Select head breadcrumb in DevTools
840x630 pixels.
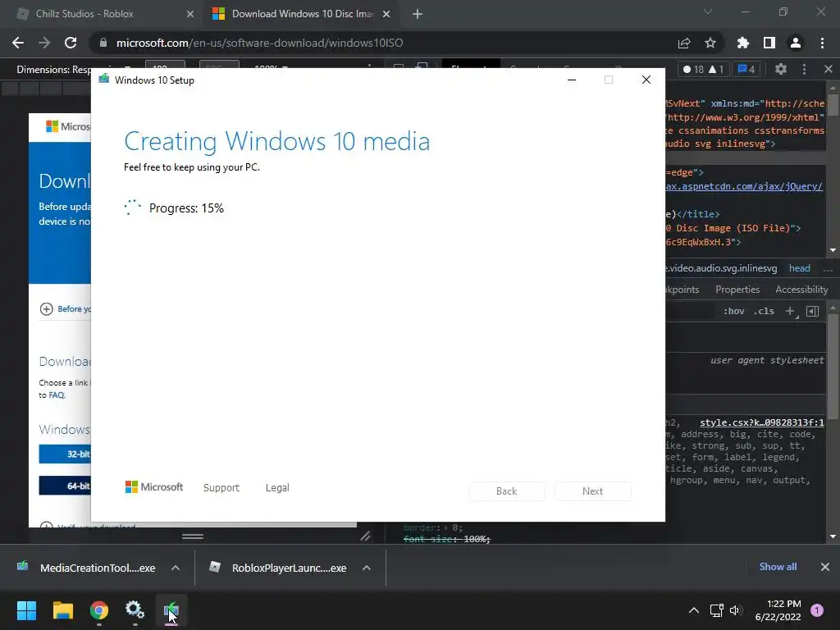799,268
